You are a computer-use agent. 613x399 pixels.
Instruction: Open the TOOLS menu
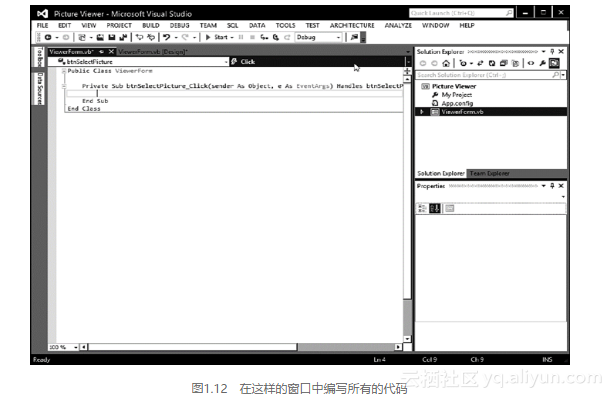(285, 25)
